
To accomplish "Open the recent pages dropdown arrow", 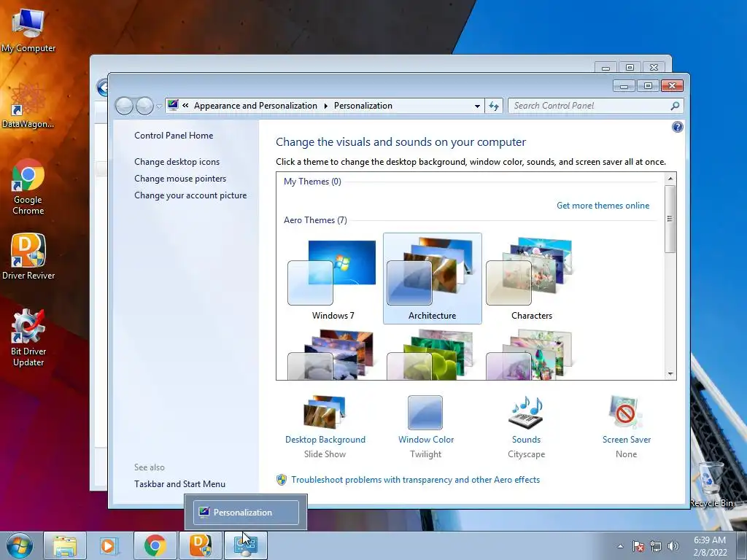I will coord(159,106).
